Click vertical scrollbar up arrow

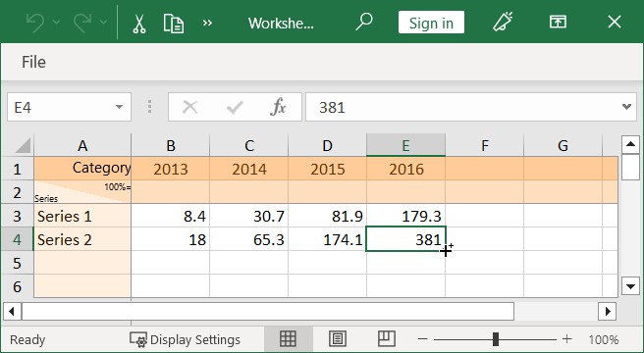(630, 144)
